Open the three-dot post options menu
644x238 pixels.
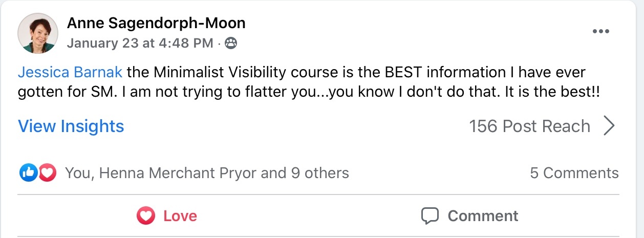click(601, 31)
